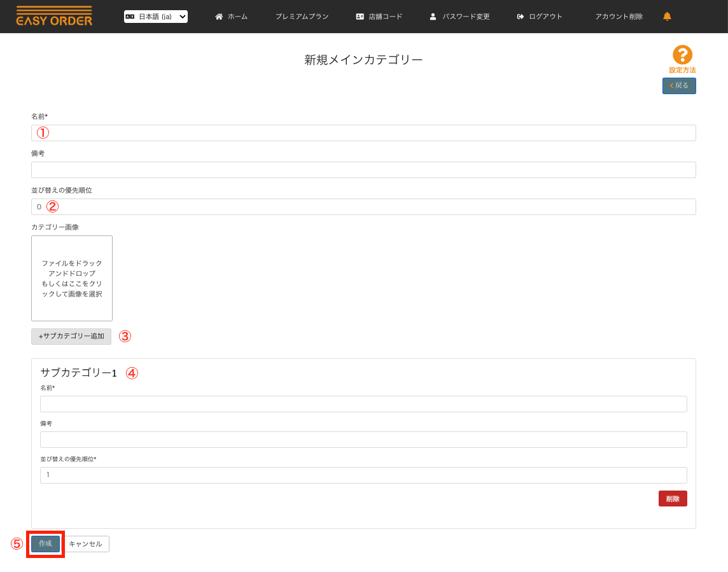Click the パスワード変更 user icon
The height and width of the screenshot is (572, 728).
coord(433,17)
